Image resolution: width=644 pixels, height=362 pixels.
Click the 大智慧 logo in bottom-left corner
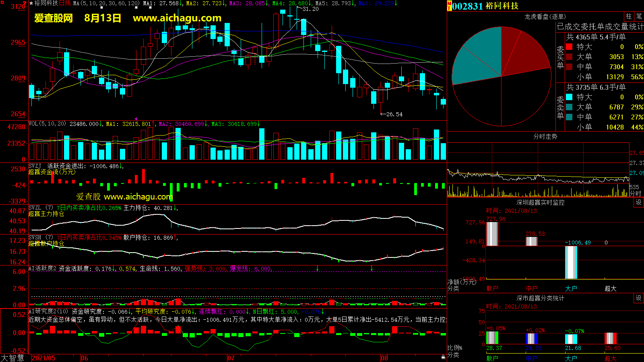point(13,358)
